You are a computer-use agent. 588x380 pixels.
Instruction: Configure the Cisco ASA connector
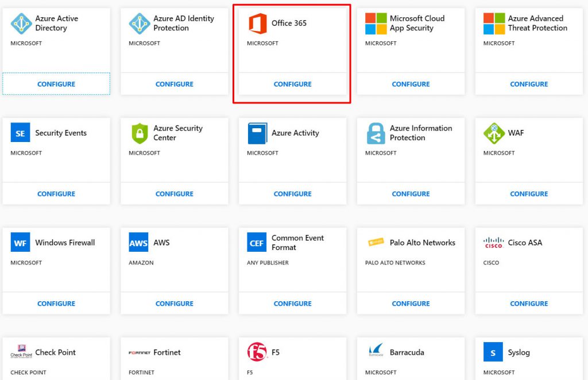(x=529, y=303)
